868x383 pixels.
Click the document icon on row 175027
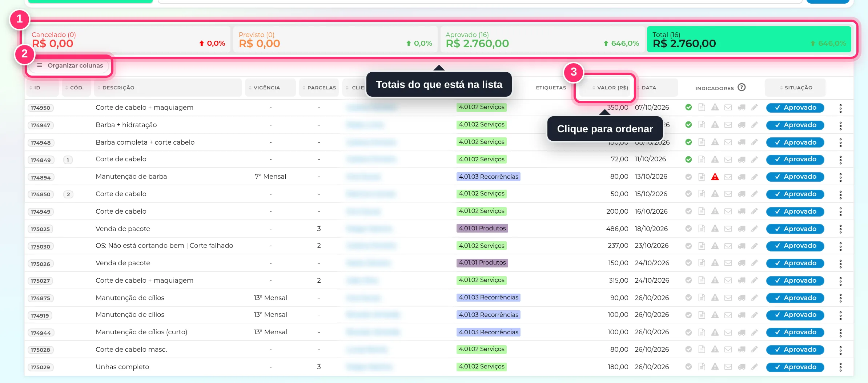702,280
